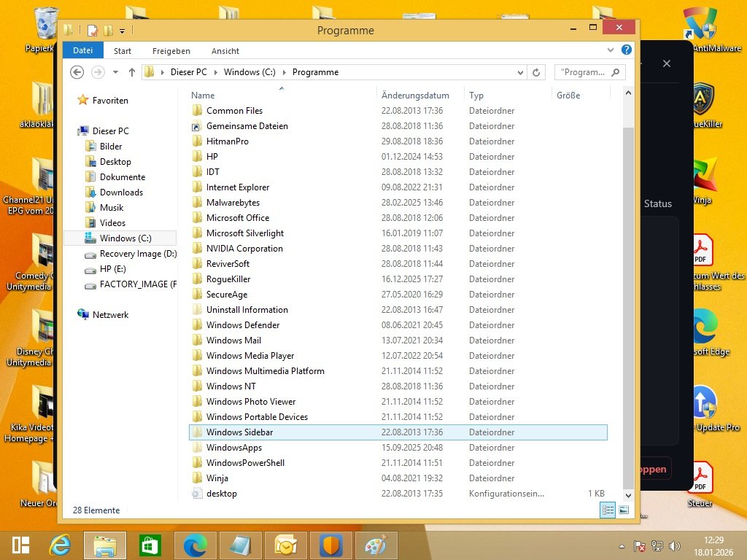Select Dieser PC in the navigation pane
This screenshot has width=747, height=560.
point(110,131)
